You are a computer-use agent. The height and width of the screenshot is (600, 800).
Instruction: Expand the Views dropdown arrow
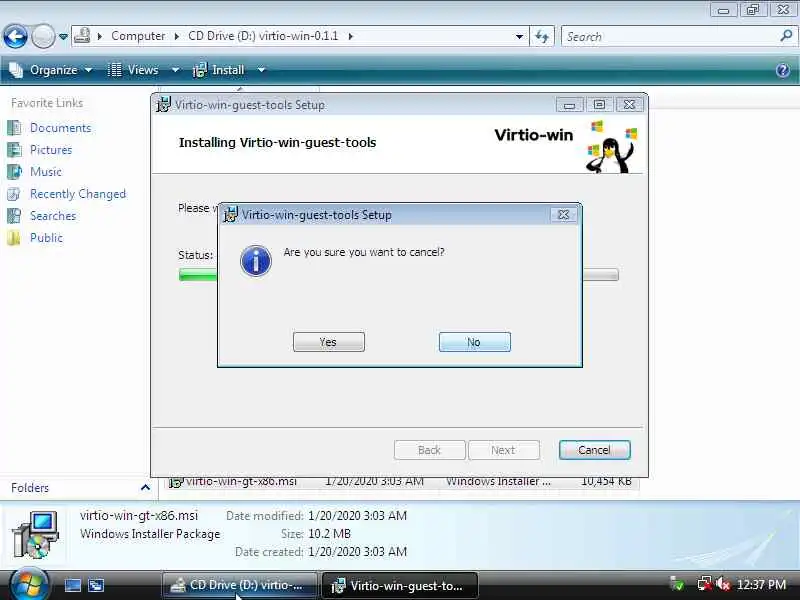pyautogui.click(x=175, y=70)
